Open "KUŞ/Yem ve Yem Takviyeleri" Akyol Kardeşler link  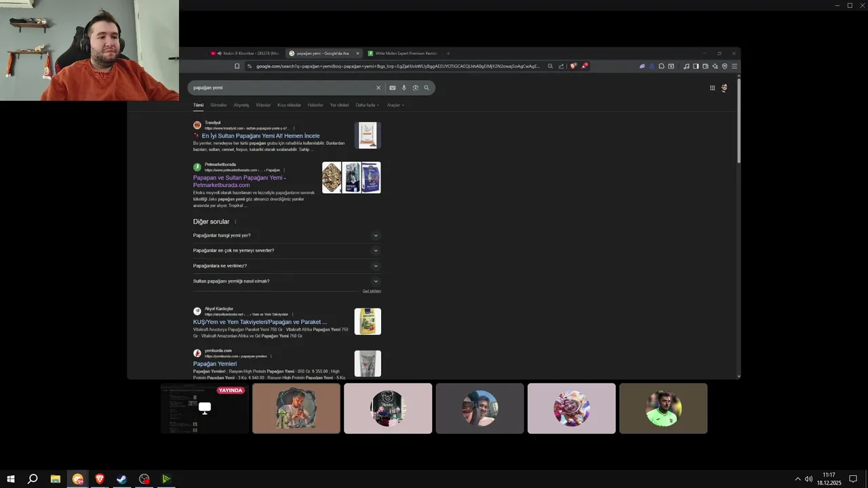260,322
